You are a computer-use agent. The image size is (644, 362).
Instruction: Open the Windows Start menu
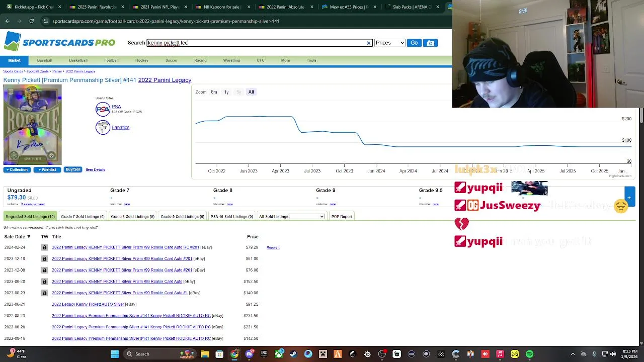(115, 354)
